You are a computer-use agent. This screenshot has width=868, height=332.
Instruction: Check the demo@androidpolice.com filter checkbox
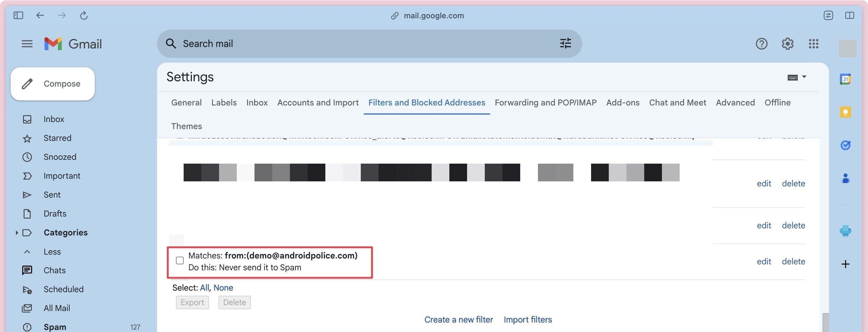(x=180, y=261)
